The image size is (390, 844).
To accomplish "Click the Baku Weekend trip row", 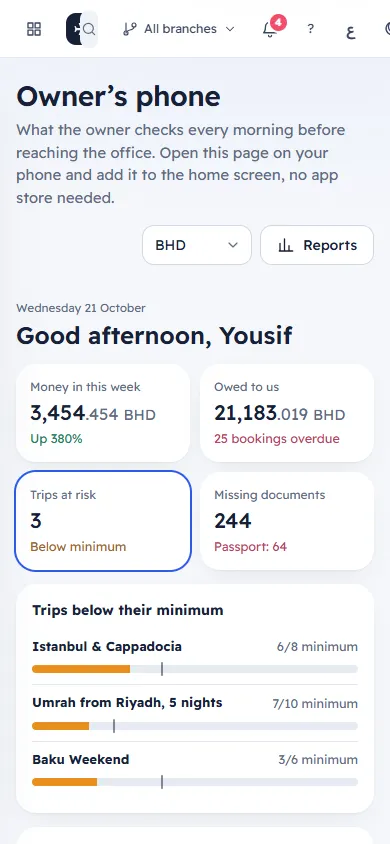I will pos(195,771).
